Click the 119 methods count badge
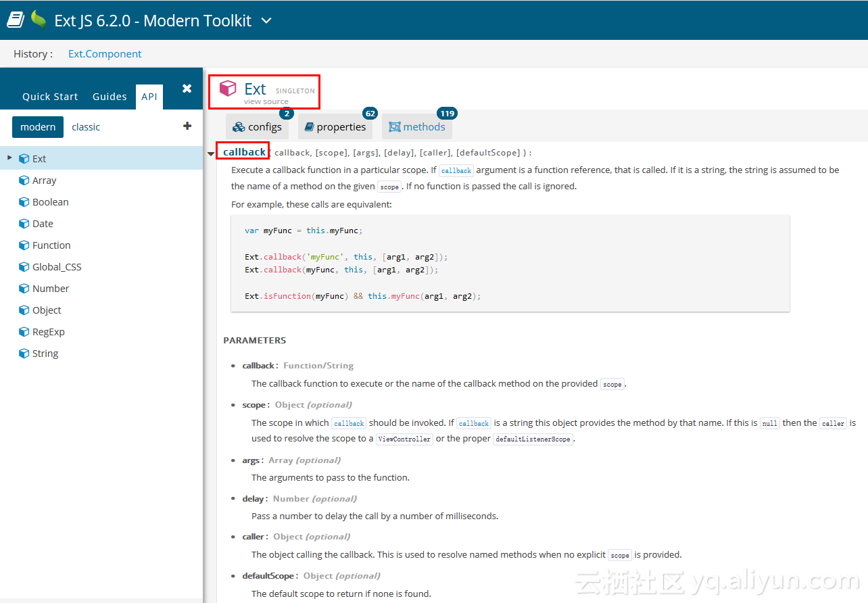The height and width of the screenshot is (603, 868). coord(447,114)
